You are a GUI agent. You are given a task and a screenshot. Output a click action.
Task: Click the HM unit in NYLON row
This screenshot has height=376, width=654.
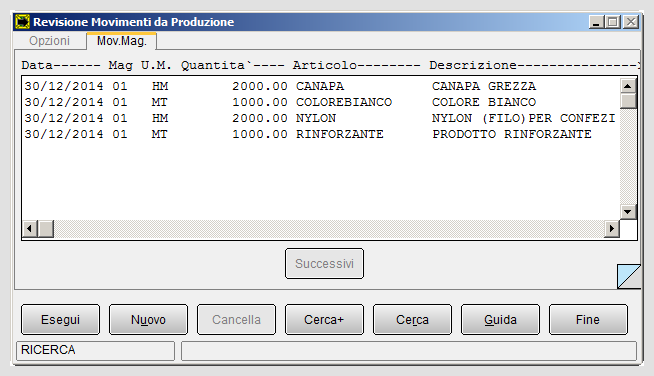(160, 118)
